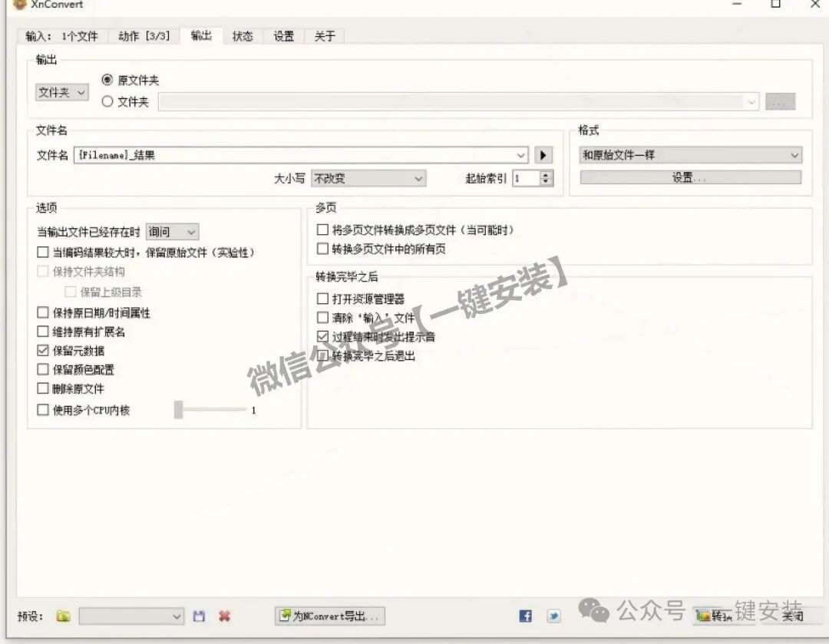Screen dimensions: 829x644
Task: Open the Twitter share icon
Action: click(x=553, y=616)
